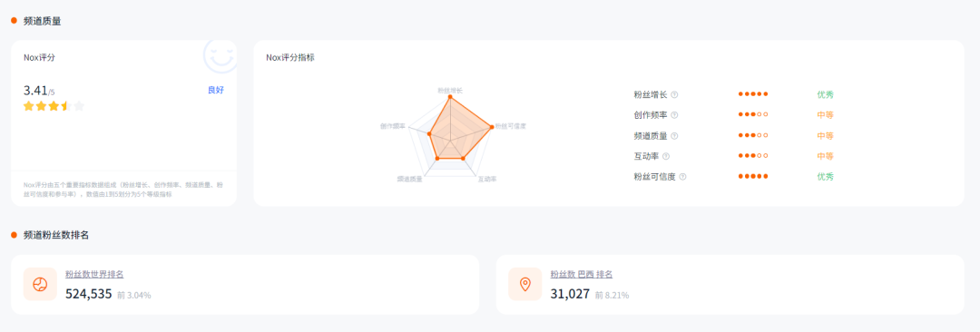Click the star rating under 3.41
980x332 pixels.
click(x=54, y=105)
